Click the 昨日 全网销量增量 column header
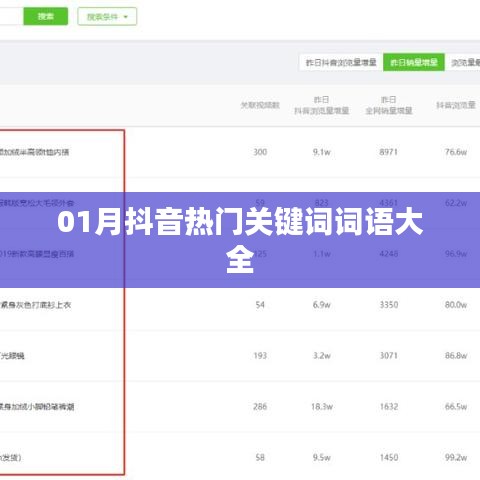Image resolution: width=480 pixels, height=480 pixels. pos(389,105)
